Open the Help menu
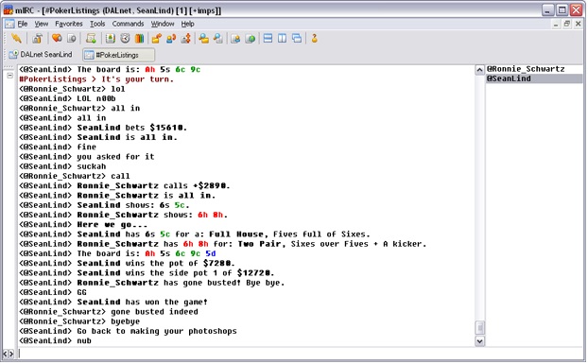 (x=187, y=24)
